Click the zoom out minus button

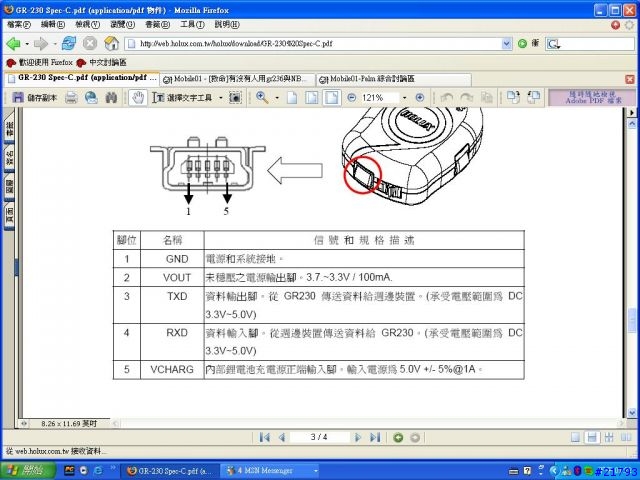coord(351,98)
